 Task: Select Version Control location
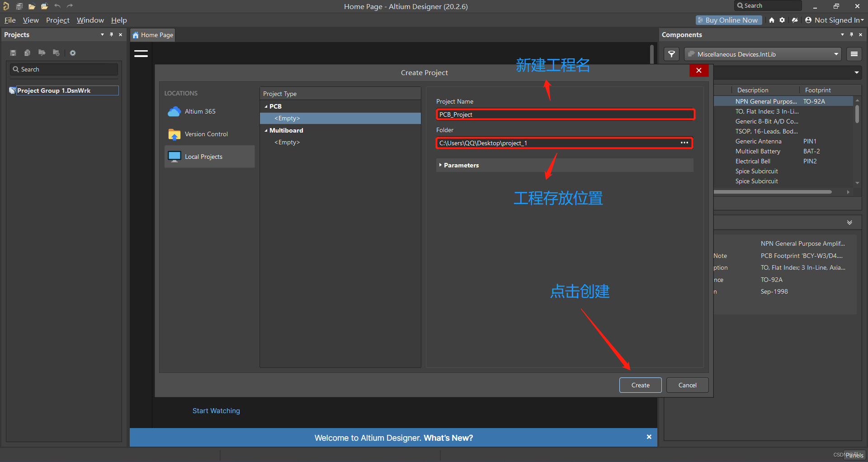pos(209,134)
